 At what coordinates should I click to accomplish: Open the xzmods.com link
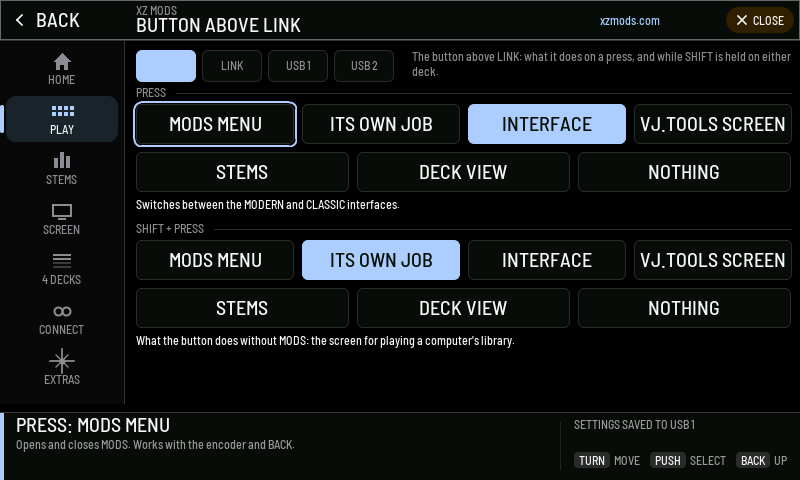click(x=630, y=21)
